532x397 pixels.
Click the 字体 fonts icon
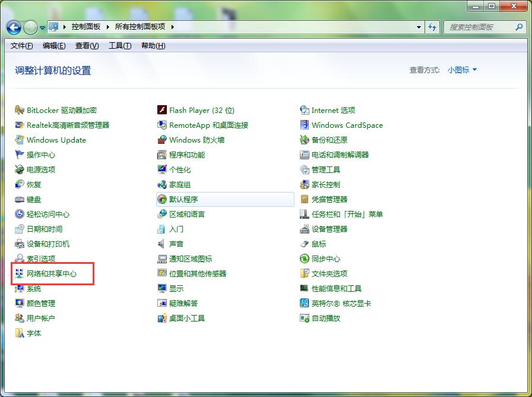[20, 333]
